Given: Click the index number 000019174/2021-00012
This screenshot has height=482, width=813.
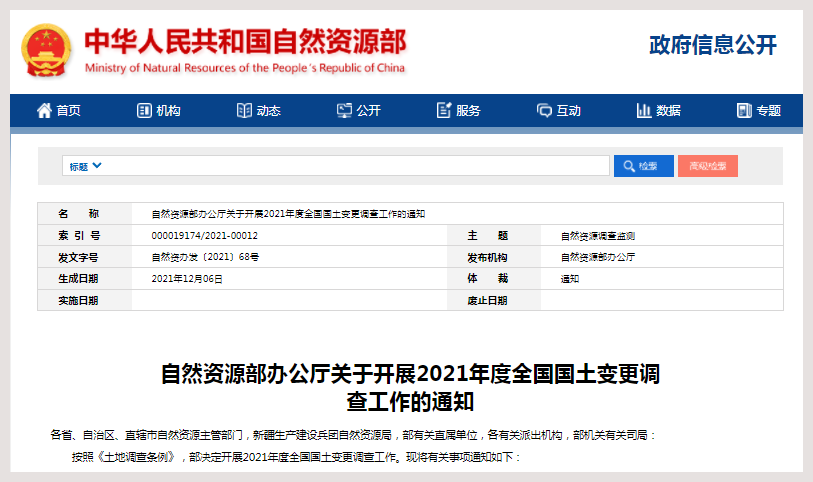Looking at the screenshot, I should click(x=204, y=236).
